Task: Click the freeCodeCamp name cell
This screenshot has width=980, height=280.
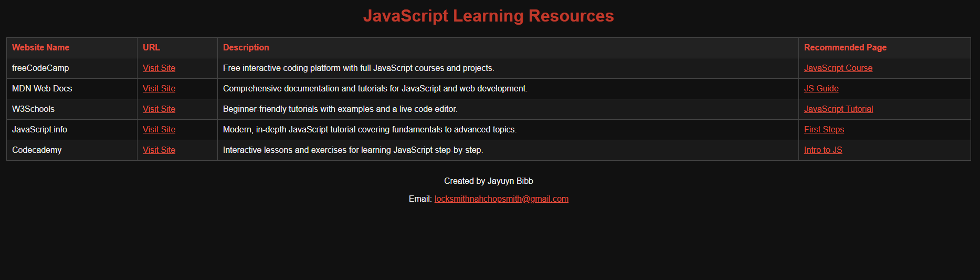Action: (72, 68)
